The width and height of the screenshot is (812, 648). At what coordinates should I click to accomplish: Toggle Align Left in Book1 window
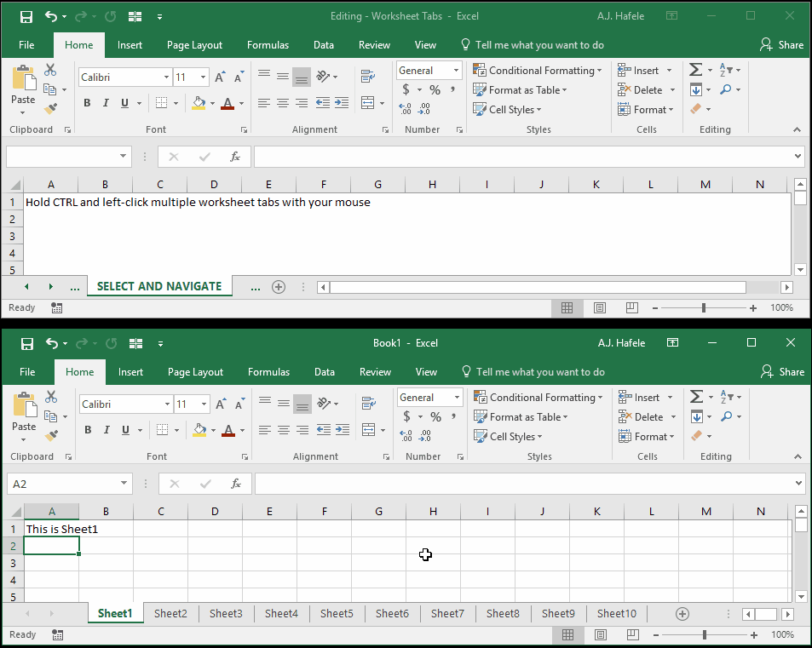[265, 429]
